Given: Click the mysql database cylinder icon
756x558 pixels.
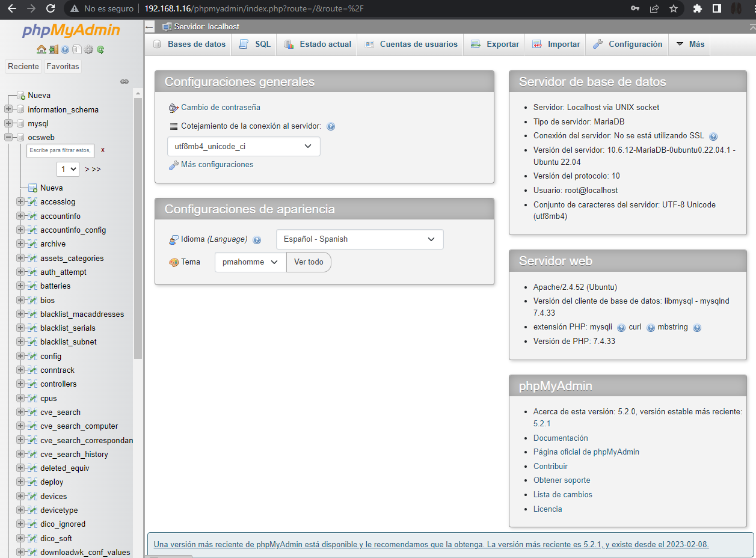Looking at the screenshot, I should point(21,124).
